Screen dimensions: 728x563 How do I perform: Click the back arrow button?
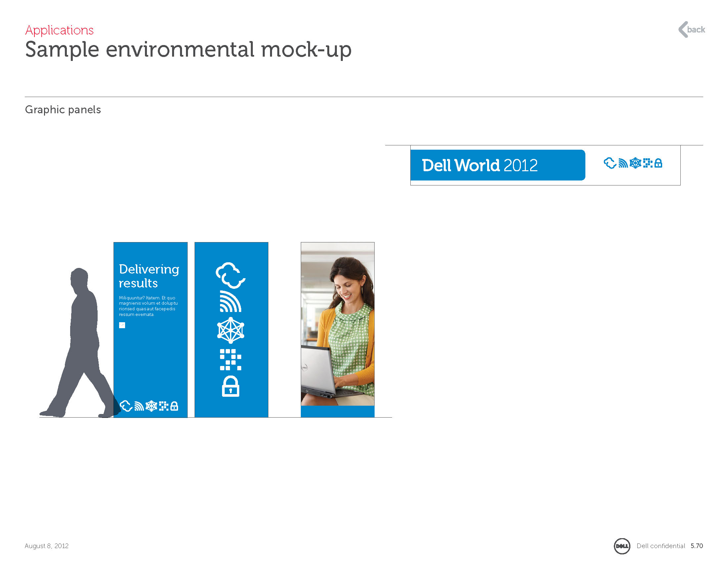(692, 29)
